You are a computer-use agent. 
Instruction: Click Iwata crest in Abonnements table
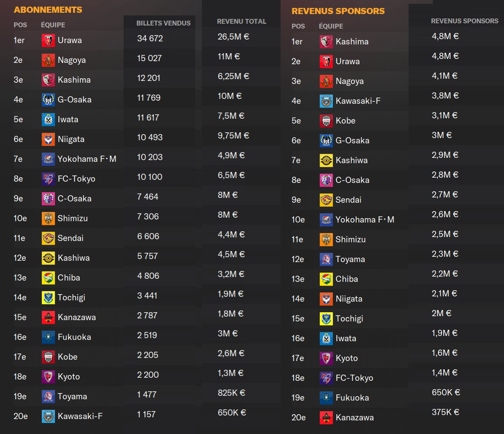48,120
